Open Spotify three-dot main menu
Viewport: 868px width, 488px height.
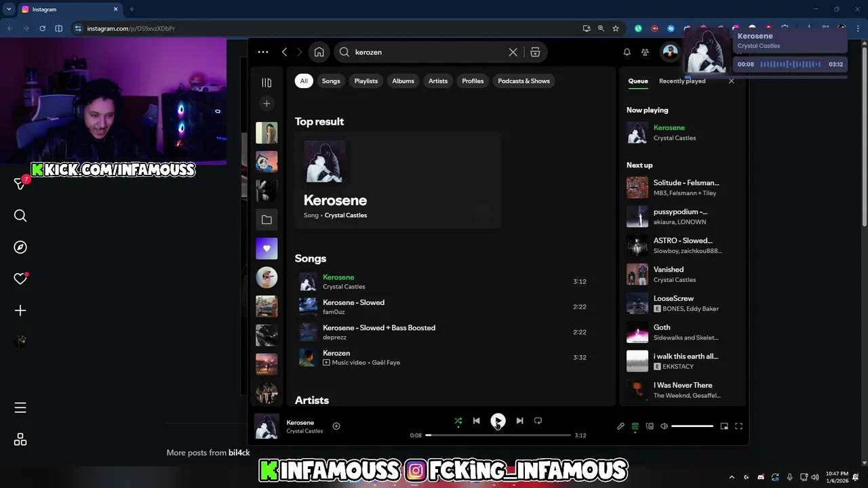[263, 52]
